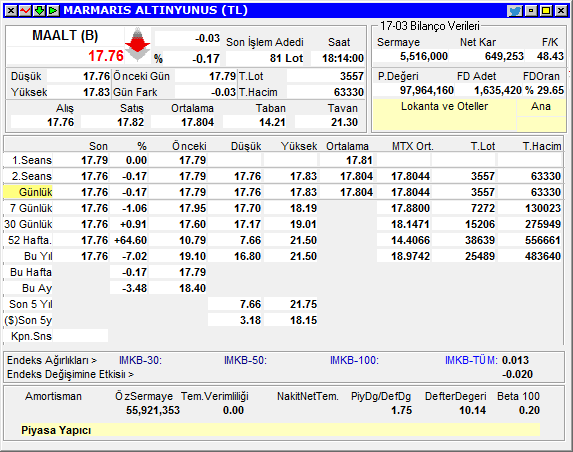Select the 2.Seans row label

(32, 176)
